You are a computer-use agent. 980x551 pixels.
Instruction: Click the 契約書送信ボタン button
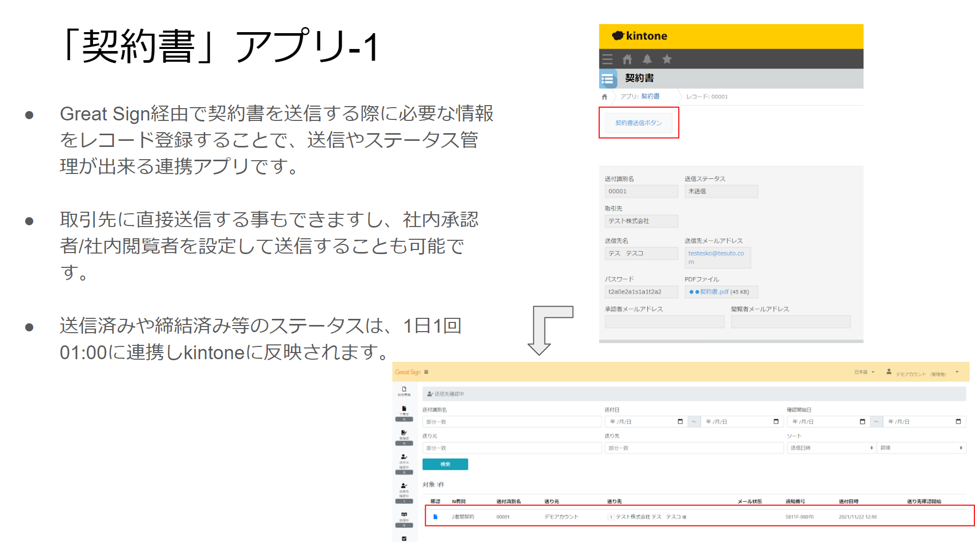[639, 123]
